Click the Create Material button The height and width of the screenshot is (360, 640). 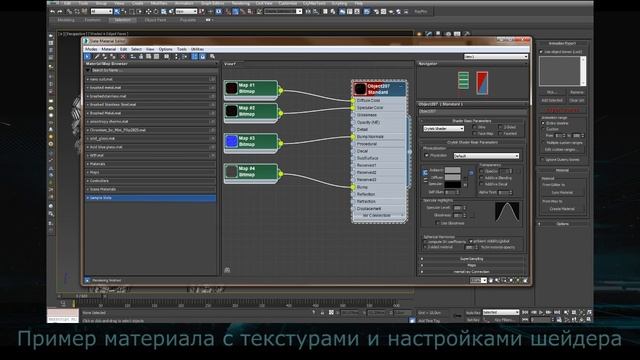coord(562,209)
